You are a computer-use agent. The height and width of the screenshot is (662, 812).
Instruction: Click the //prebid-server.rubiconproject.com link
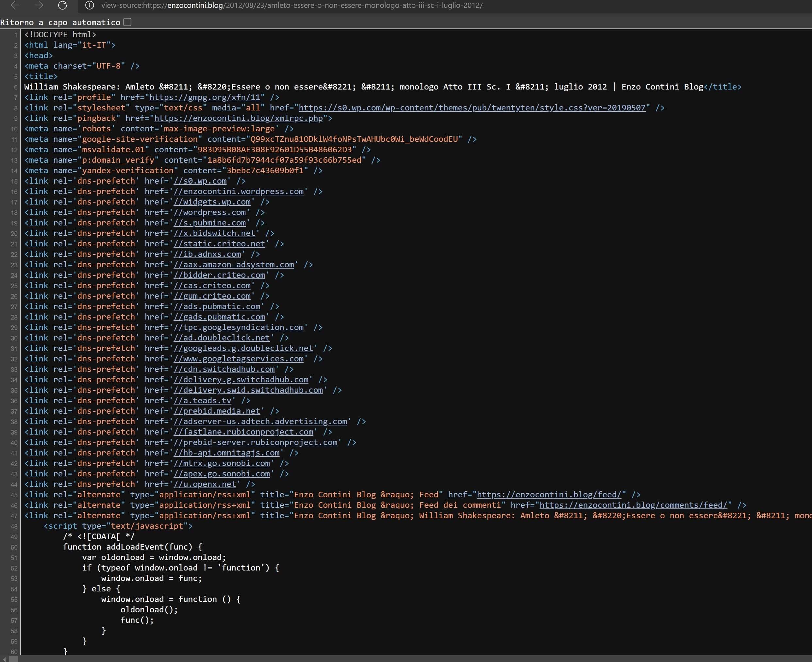click(x=255, y=442)
